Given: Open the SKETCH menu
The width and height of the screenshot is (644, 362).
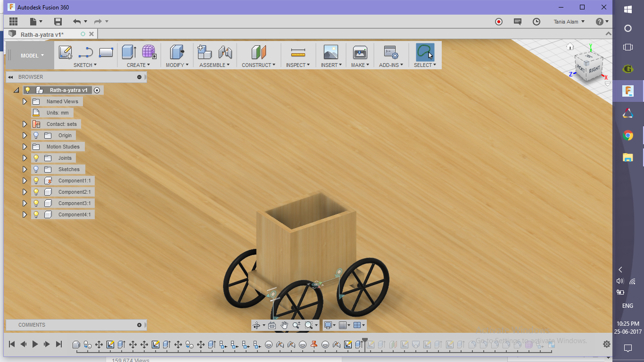Looking at the screenshot, I should tap(85, 65).
